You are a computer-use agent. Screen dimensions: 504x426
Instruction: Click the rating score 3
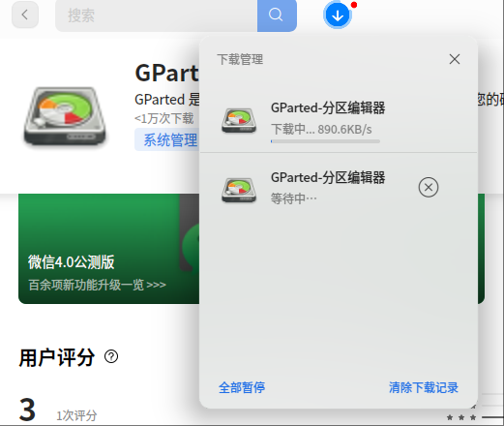point(27,410)
